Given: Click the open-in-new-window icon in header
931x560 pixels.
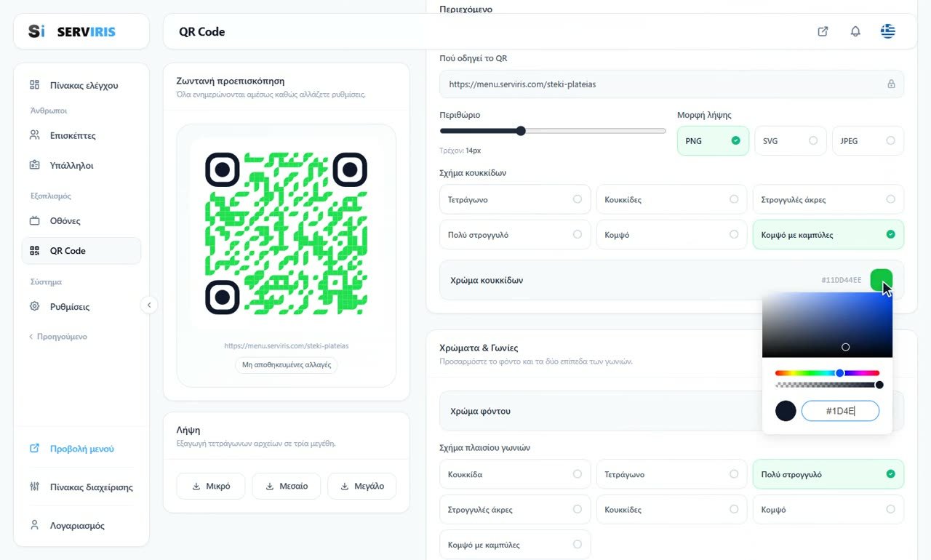Looking at the screenshot, I should [x=823, y=31].
